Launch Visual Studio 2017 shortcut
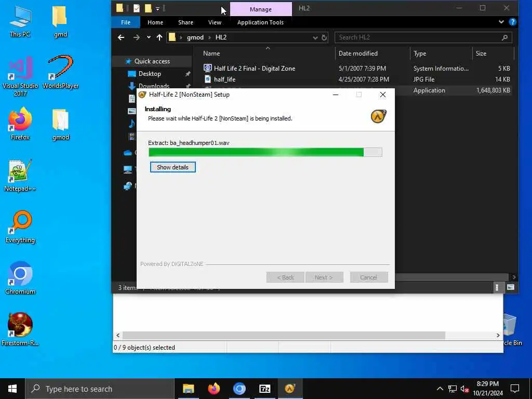 pos(20,76)
